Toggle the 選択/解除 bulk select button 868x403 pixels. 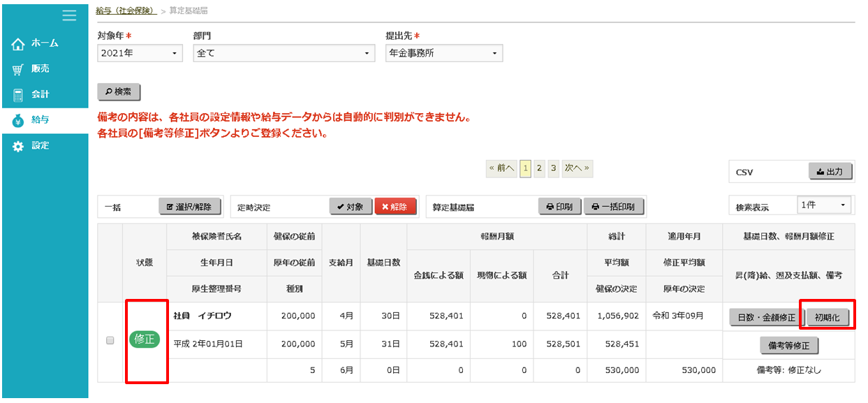pos(189,207)
